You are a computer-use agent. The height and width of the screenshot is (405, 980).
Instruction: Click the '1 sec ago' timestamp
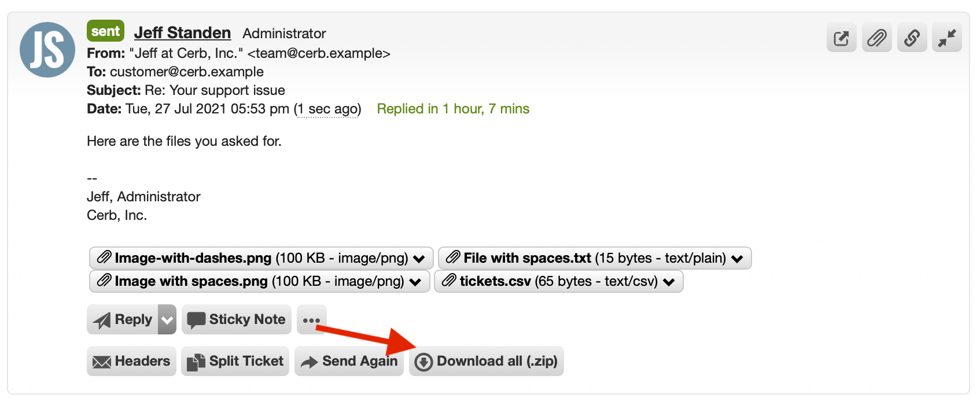click(x=327, y=109)
